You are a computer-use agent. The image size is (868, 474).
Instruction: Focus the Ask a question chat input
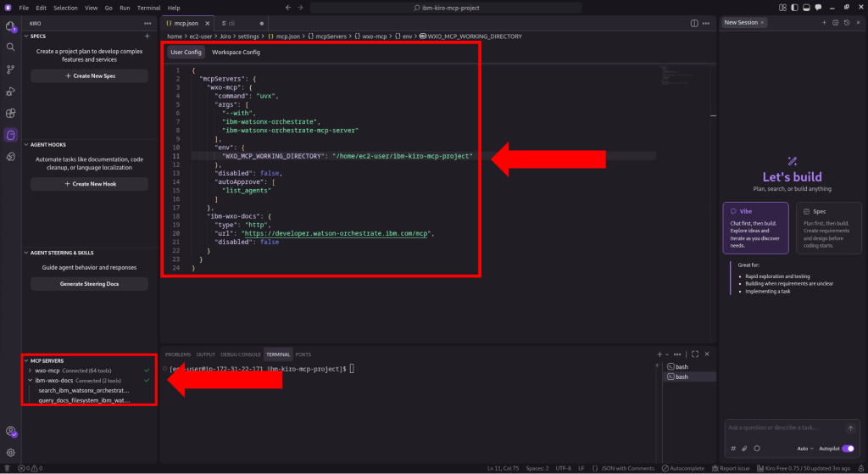click(786, 428)
